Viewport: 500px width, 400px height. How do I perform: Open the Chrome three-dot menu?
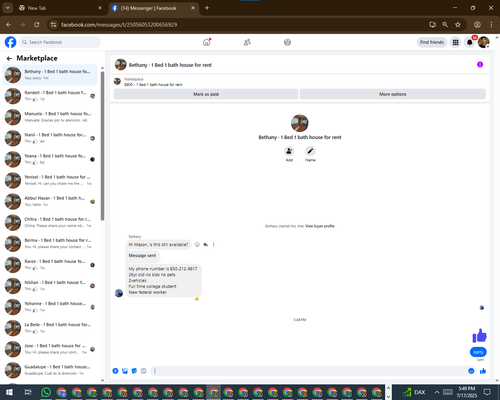[491, 25]
